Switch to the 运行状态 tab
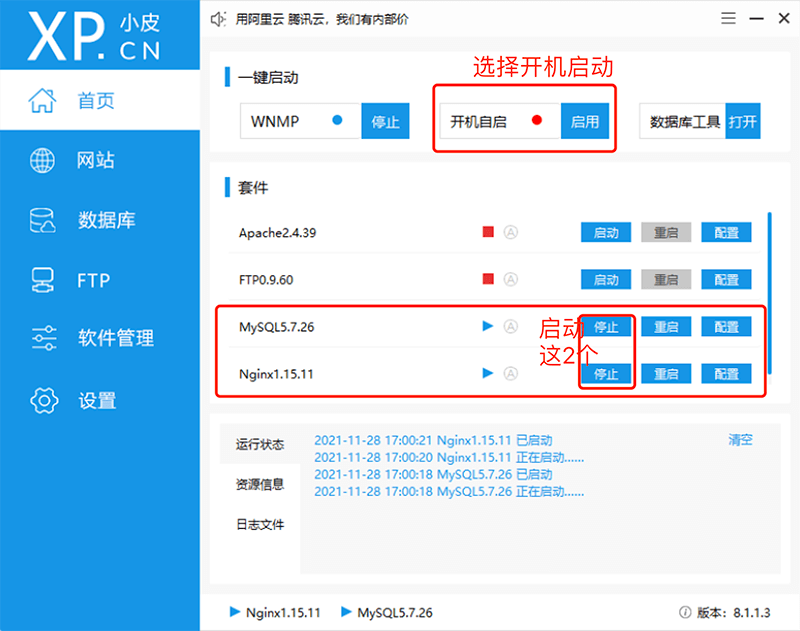 point(260,444)
